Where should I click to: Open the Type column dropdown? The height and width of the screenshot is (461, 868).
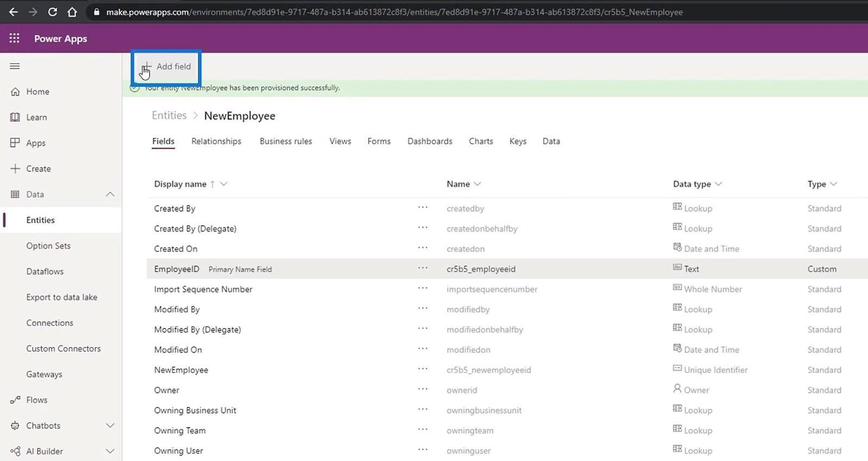tap(833, 184)
